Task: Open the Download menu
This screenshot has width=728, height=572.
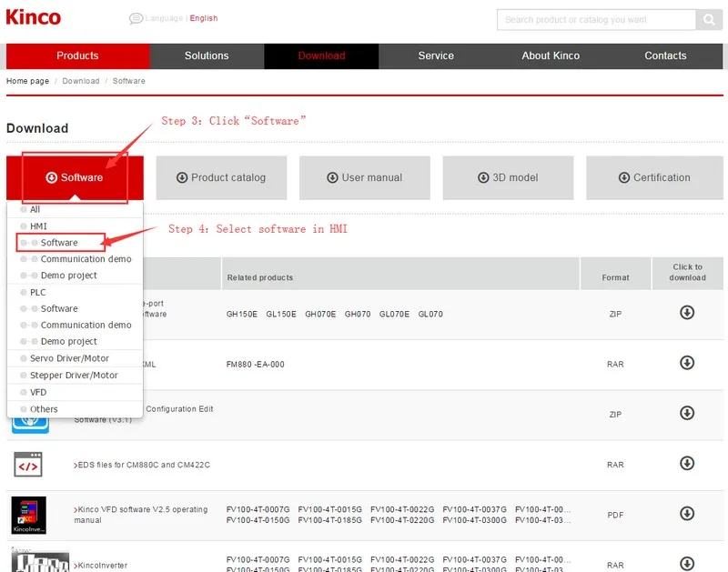Action: (321, 56)
